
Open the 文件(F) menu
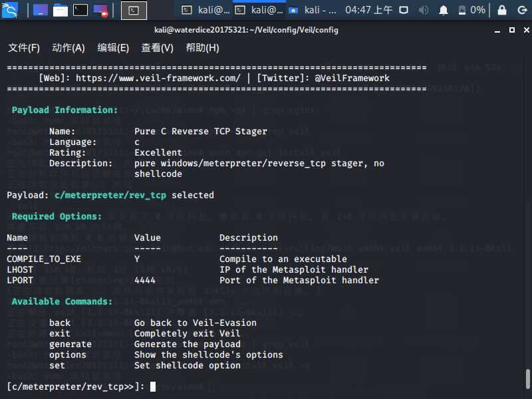tap(24, 48)
